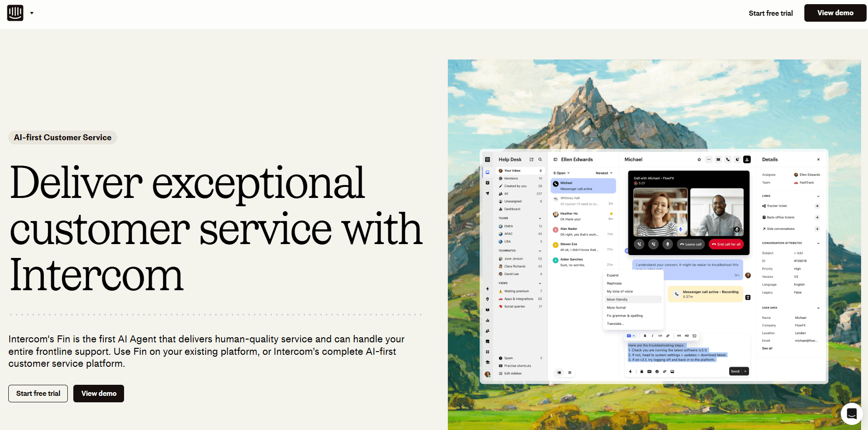
Task: Open the Michael conversation in the inbox list
Action: pyautogui.click(x=583, y=186)
